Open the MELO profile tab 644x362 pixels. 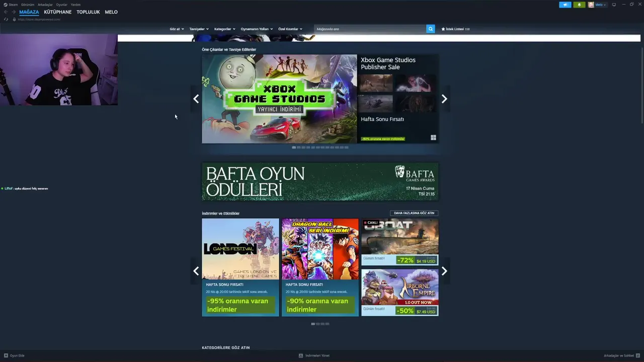click(x=111, y=12)
